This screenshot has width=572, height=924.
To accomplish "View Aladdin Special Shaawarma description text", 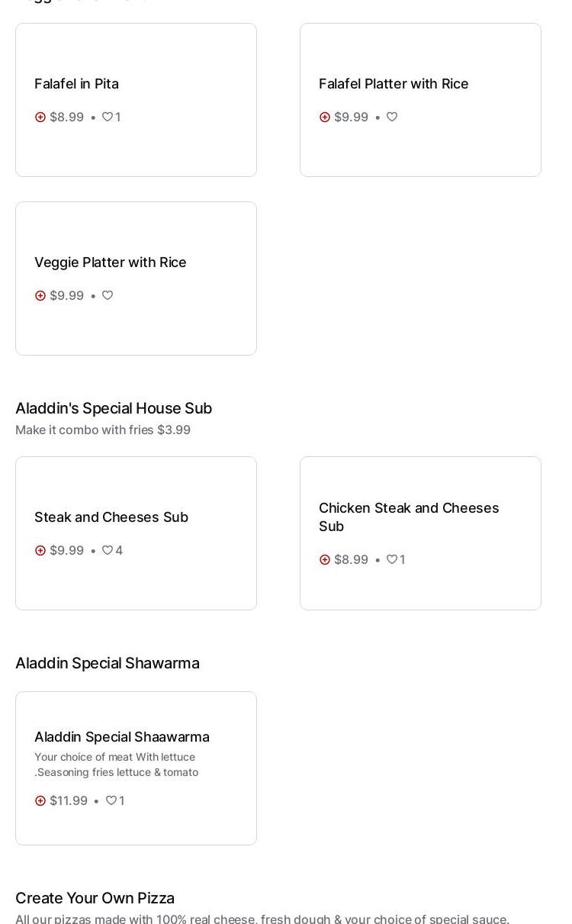I will click(116, 765).
